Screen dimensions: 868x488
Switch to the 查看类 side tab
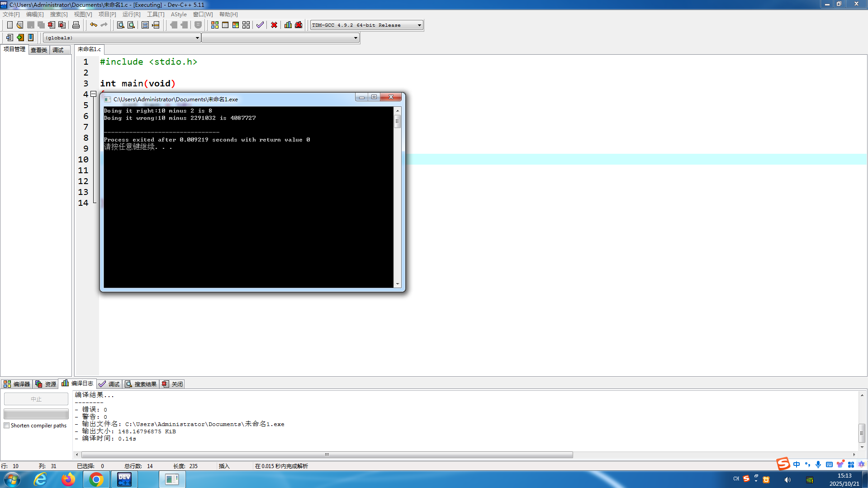(x=39, y=50)
